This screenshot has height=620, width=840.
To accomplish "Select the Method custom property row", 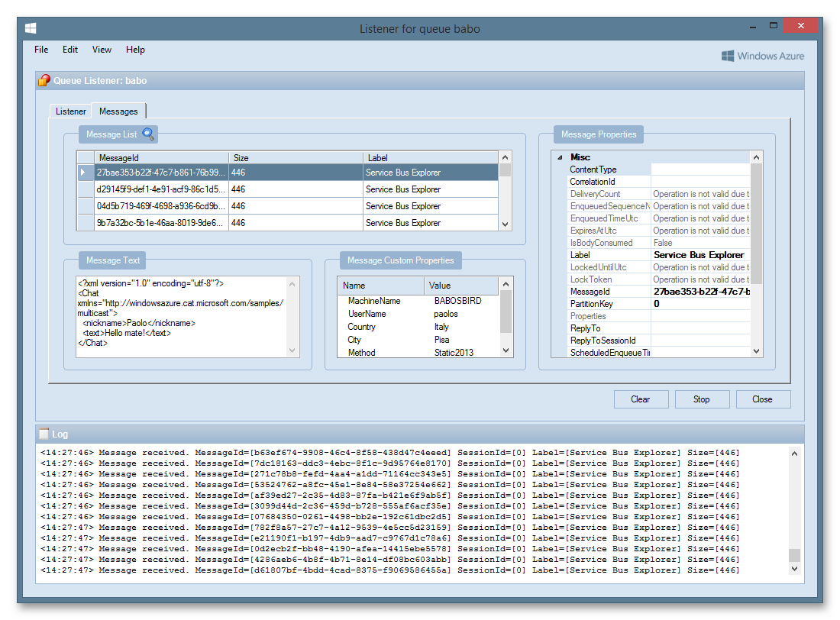I will coord(418,352).
